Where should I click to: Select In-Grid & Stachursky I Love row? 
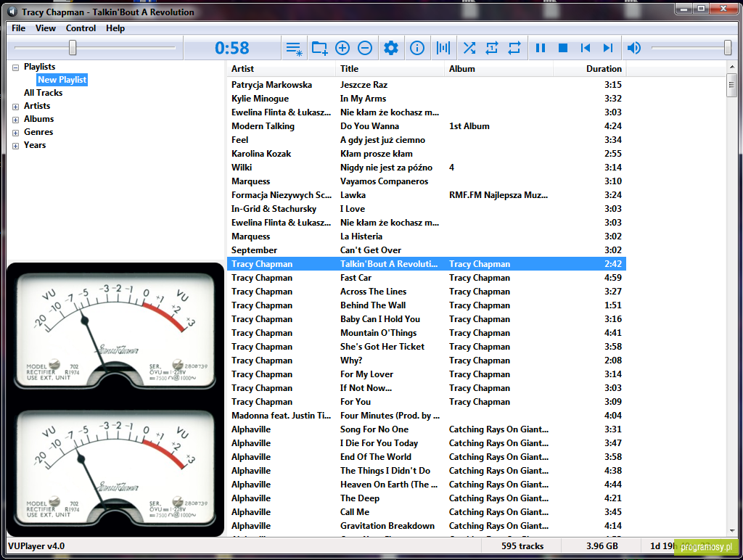click(x=427, y=208)
